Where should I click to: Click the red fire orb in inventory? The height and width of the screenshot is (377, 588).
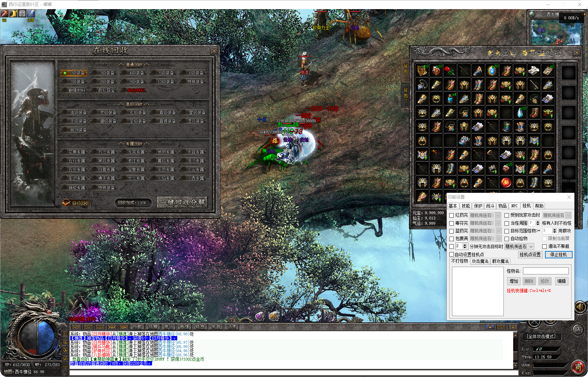click(506, 182)
